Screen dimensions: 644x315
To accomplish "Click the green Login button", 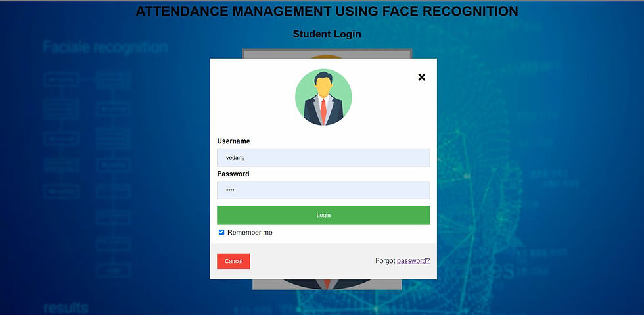I will click(323, 215).
